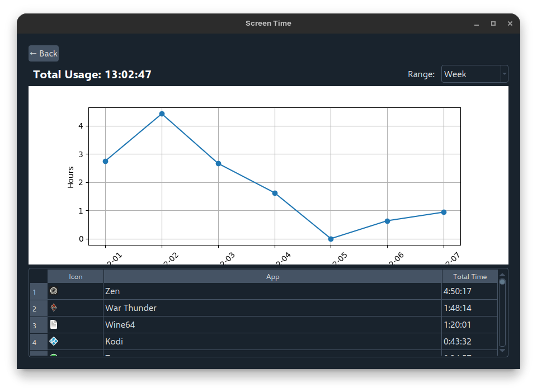
Task: Select row header number 1
Action: click(x=39, y=292)
